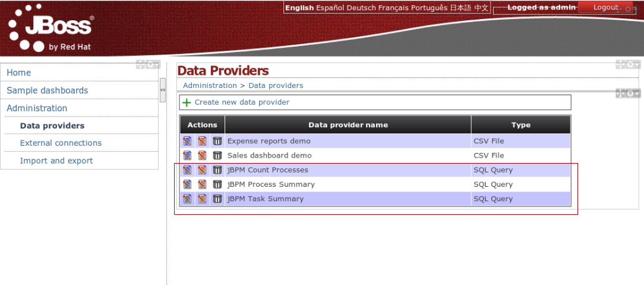The image size is (644, 285).
Task: Click move-panel icon on Data Providers title panel
Action: coord(620,65)
